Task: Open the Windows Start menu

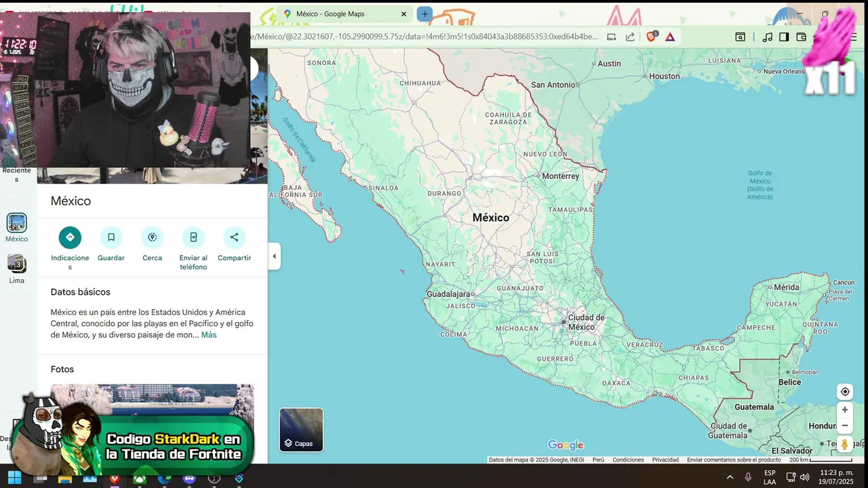Action: point(14,478)
